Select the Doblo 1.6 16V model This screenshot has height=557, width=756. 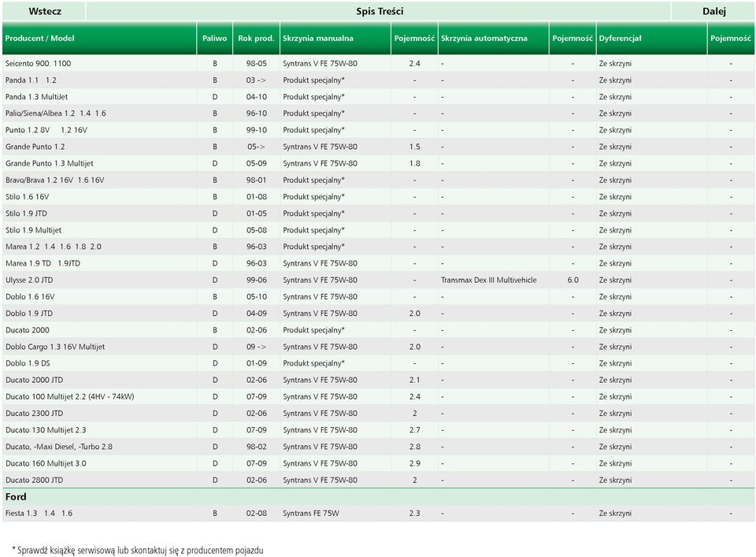click(30, 296)
